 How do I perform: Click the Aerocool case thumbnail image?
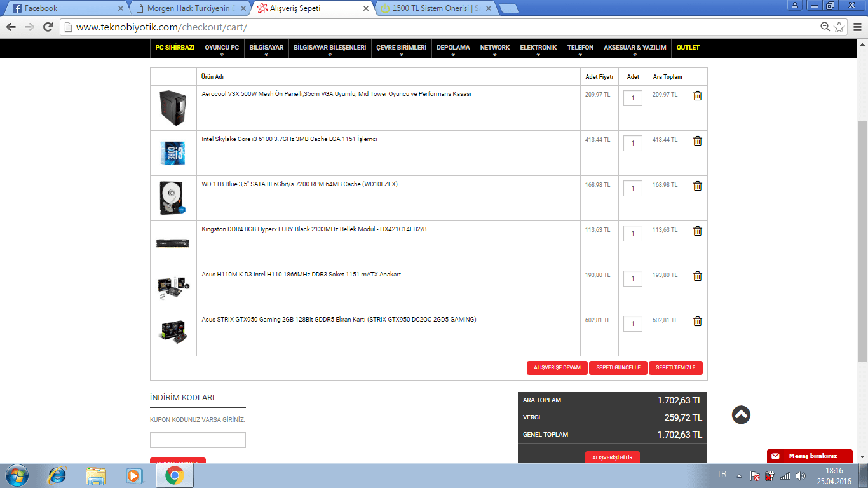(173, 108)
